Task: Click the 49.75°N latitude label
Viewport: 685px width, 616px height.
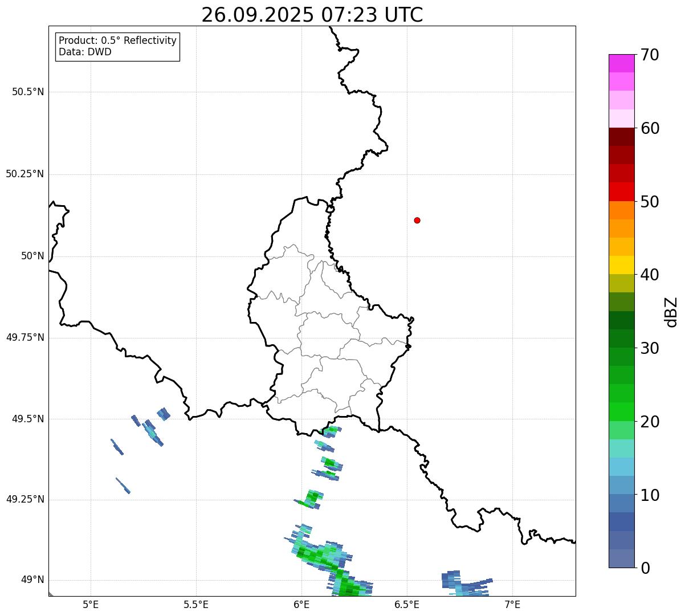Action: pos(25,337)
